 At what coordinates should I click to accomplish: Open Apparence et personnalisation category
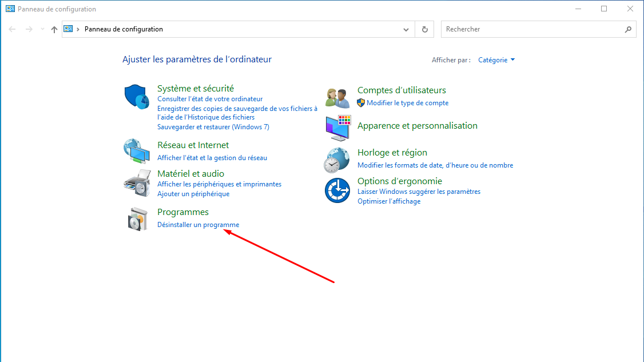tap(418, 126)
